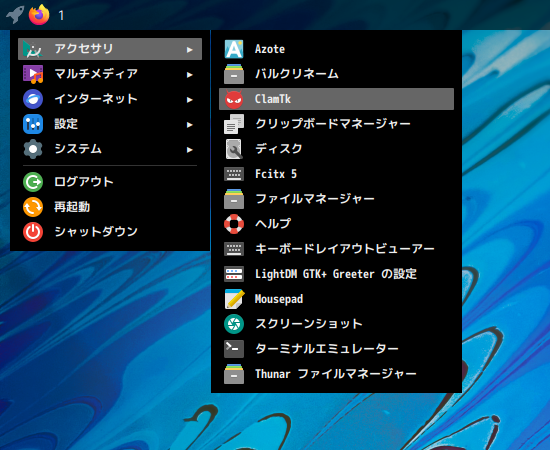The width and height of the screenshot is (550, 450).
Task: Click the LightDM GTK+ Greeter icon
Action: coord(234,274)
